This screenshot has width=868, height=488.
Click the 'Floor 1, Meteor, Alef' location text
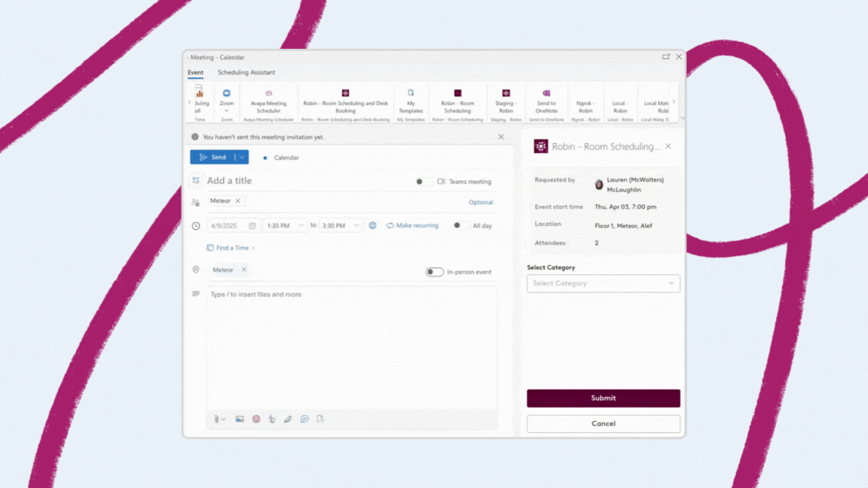click(623, 226)
